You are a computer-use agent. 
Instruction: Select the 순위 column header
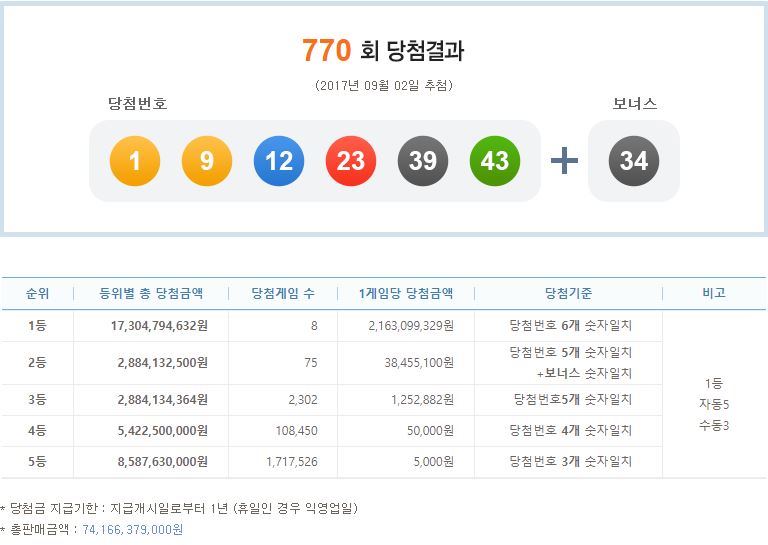coord(37,293)
